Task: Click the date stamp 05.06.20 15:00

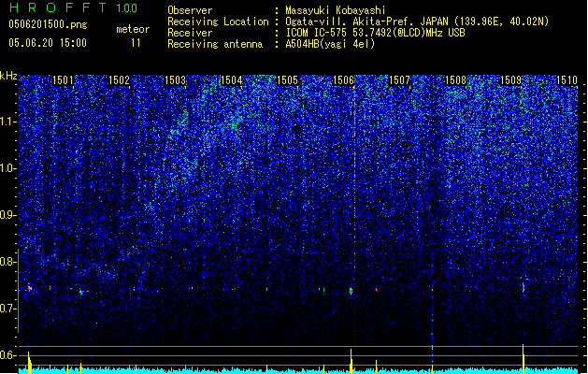Action: click(48, 43)
